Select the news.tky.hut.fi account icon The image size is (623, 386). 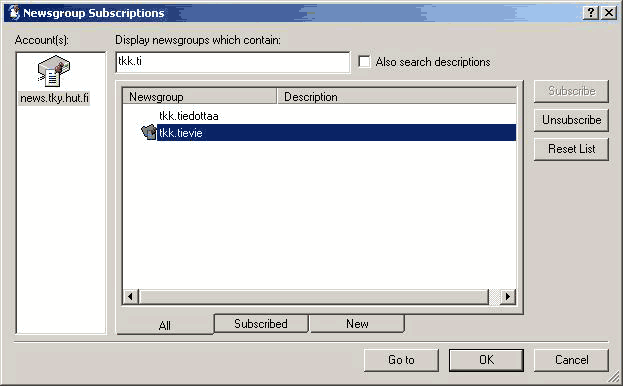(54, 71)
